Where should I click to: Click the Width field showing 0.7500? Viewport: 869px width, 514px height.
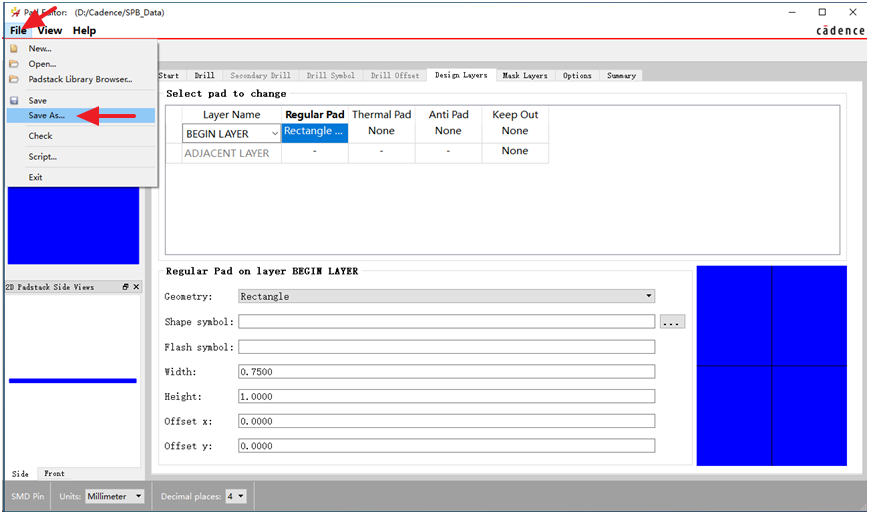pos(447,371)
